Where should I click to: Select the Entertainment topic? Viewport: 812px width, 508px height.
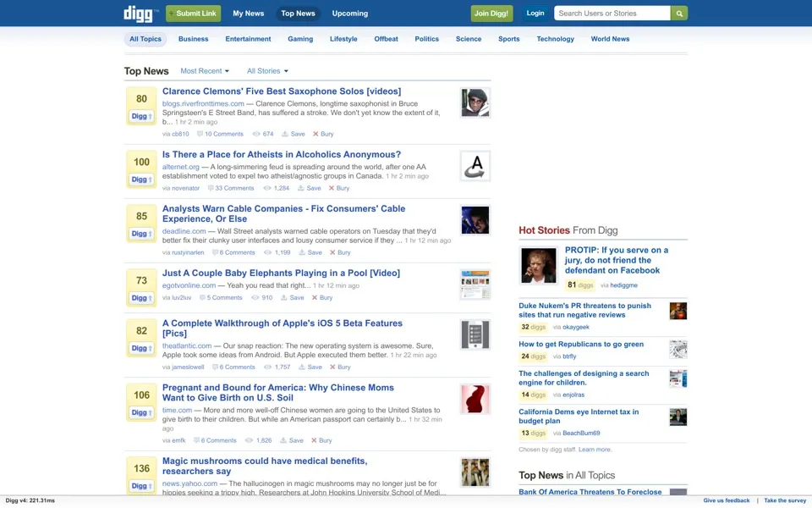click(x=248, y=39)
